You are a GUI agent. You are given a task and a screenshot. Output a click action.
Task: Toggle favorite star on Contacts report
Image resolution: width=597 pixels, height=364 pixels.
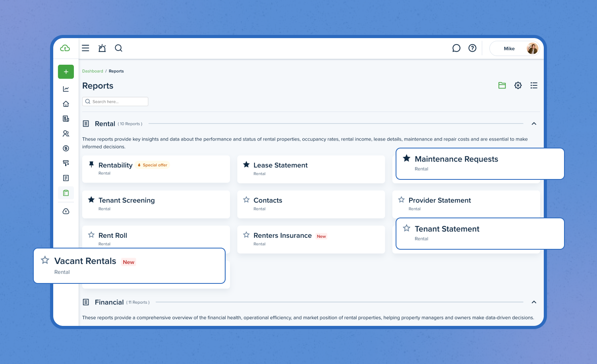point(246,200)
